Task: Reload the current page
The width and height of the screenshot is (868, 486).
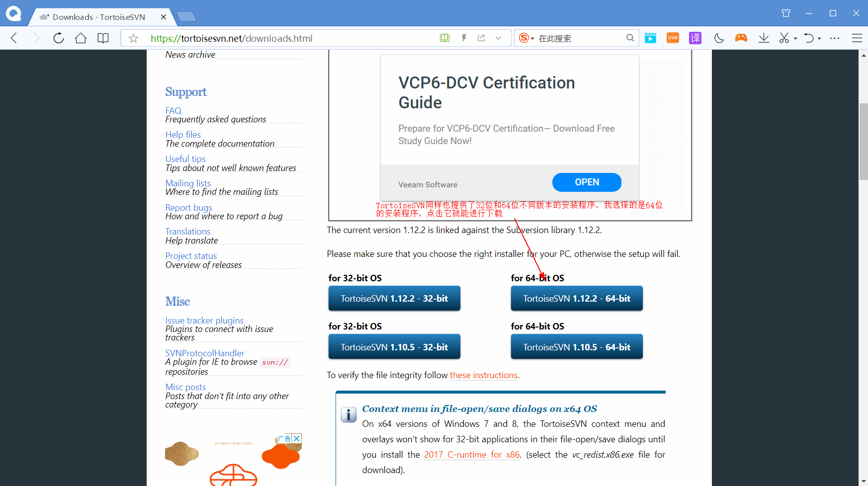Action: click(x=59, y=38)
